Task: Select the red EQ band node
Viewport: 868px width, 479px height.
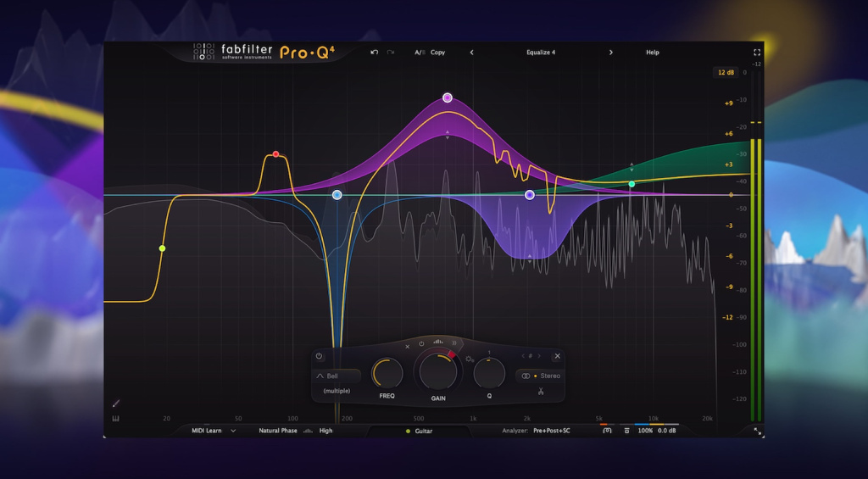Action: pos(275,154)
